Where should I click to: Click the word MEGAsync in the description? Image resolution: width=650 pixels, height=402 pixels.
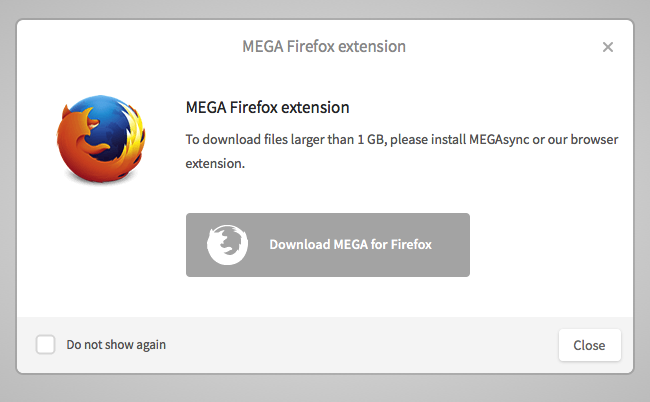point(499,140)
